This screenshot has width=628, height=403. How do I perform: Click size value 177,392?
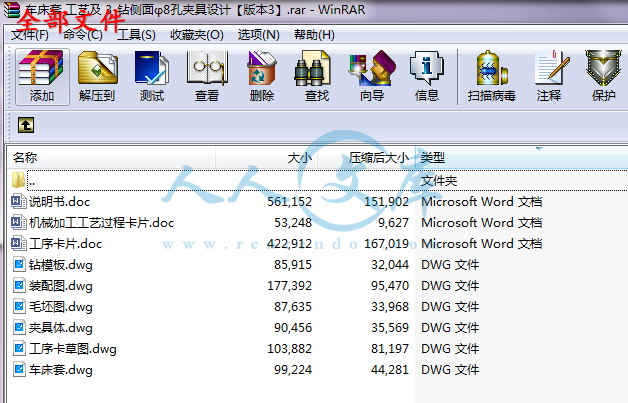pyautogui.click(x=290, y=286)
